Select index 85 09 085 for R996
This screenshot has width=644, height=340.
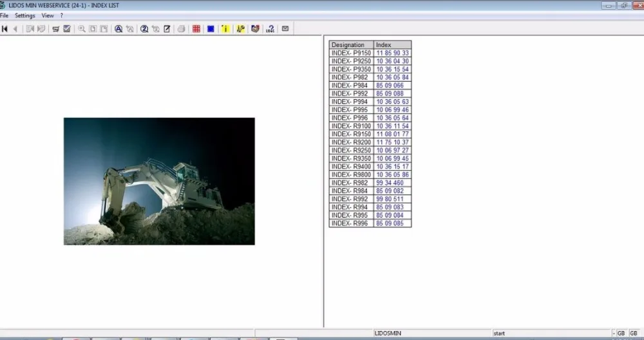tap(390, 223)
